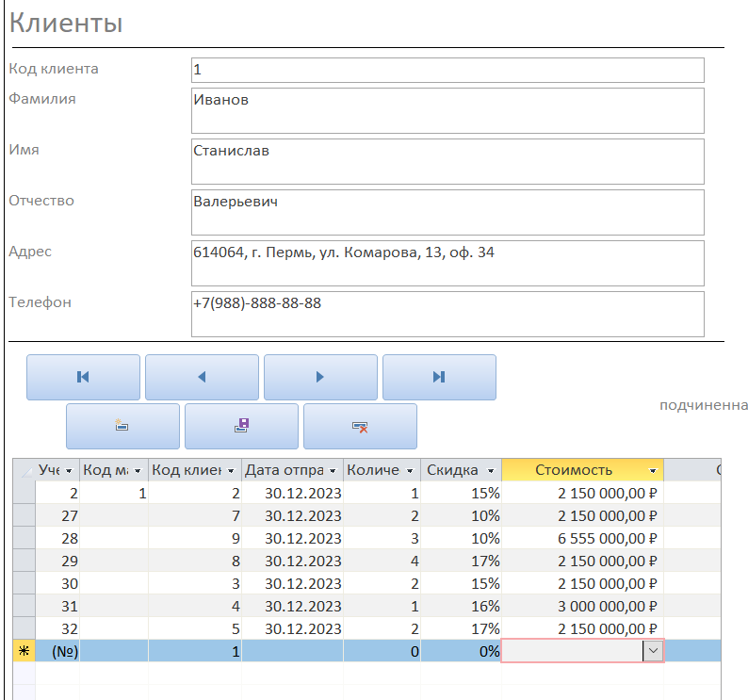Image resolution: width=748 pixels, height=700 pixels.
Task: Go to previous record button
Action: coord(202,377)
